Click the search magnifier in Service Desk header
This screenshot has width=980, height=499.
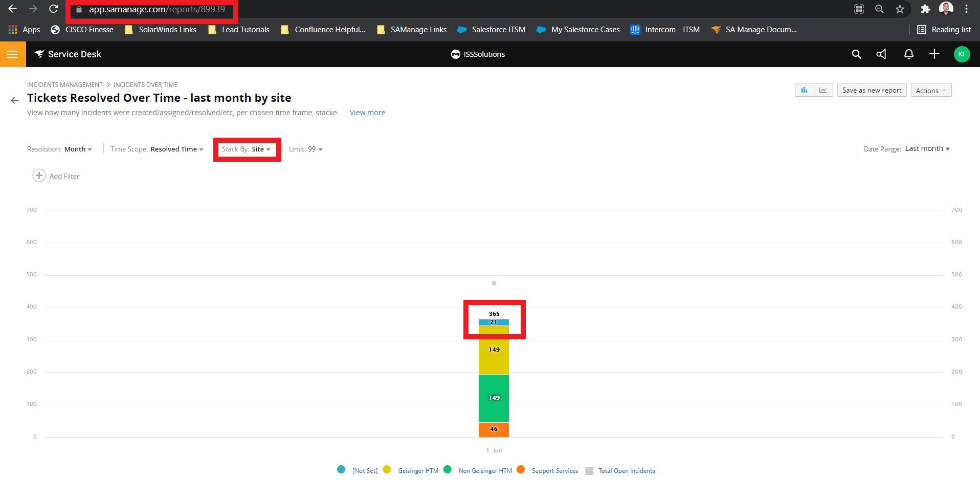pos(856,54)
